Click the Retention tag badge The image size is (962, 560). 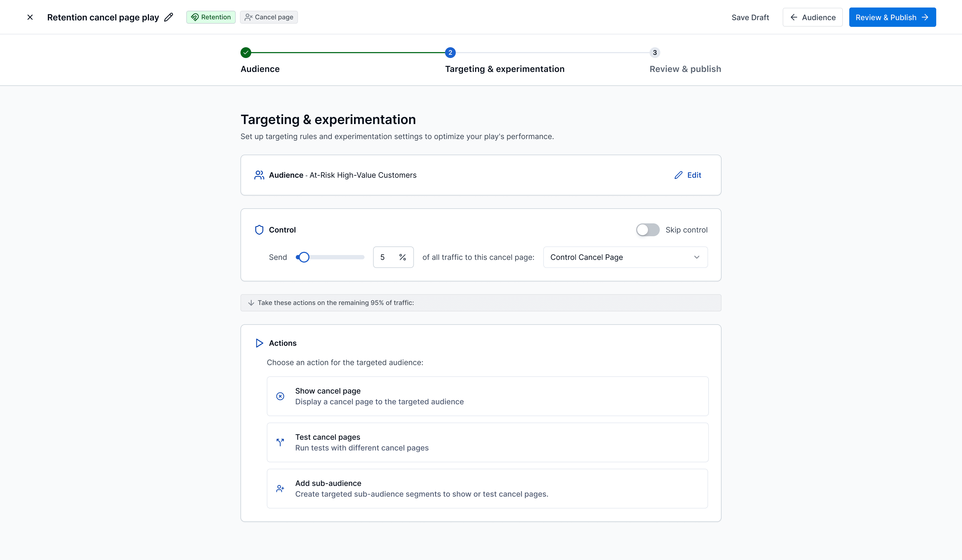click(x=211, y=17)
